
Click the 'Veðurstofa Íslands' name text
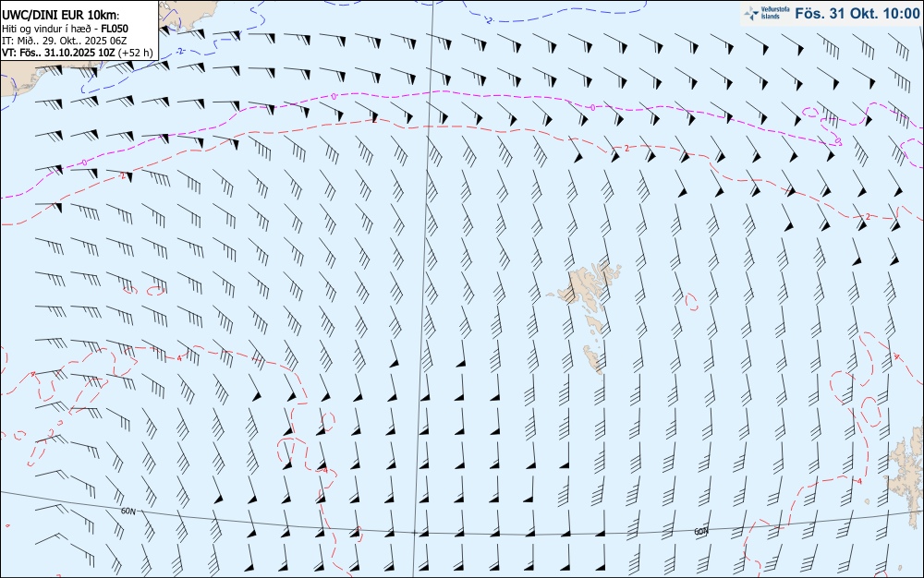point(775,13)
